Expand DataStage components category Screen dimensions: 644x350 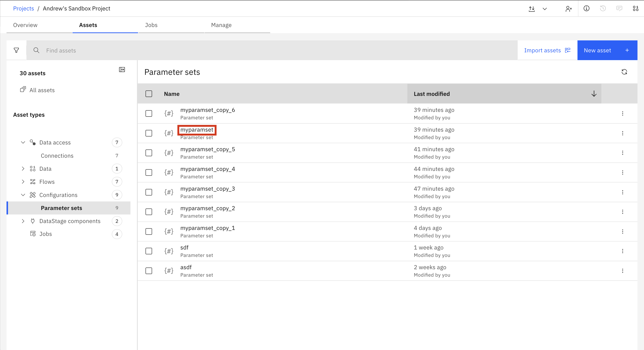pyautogui.click(x=23, y=221)
